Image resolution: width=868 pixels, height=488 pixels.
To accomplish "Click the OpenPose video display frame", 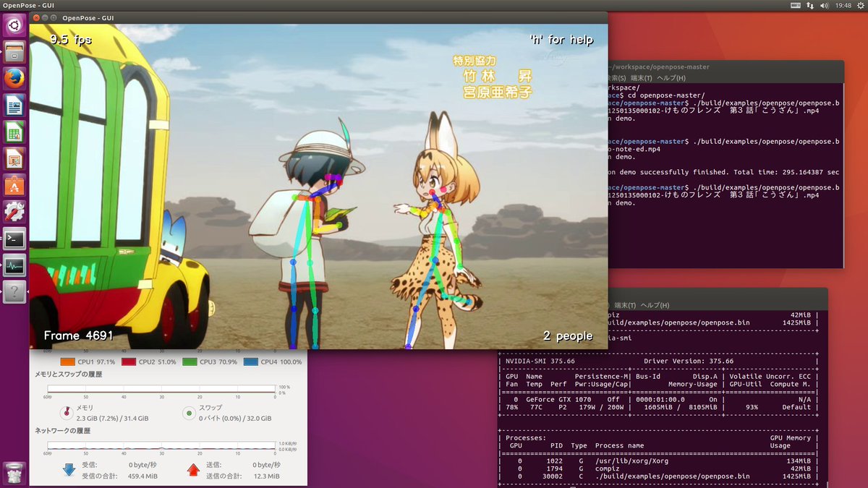I will (318, 187).
